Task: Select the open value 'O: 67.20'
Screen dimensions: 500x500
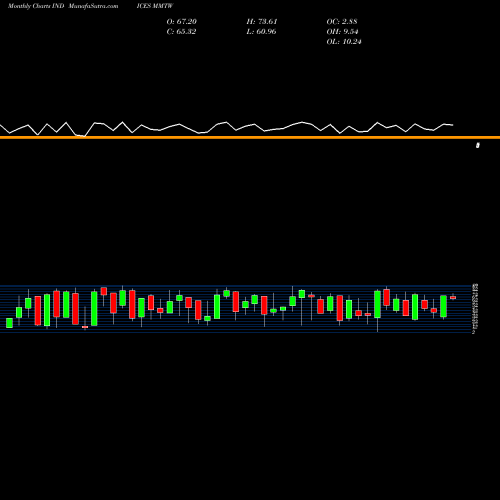Action: [182, 22]
